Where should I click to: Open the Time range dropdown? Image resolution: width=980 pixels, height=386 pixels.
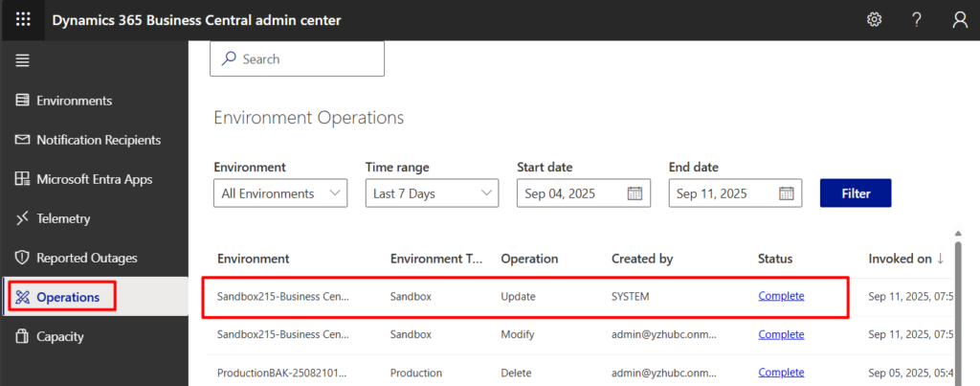click(432, 193)
